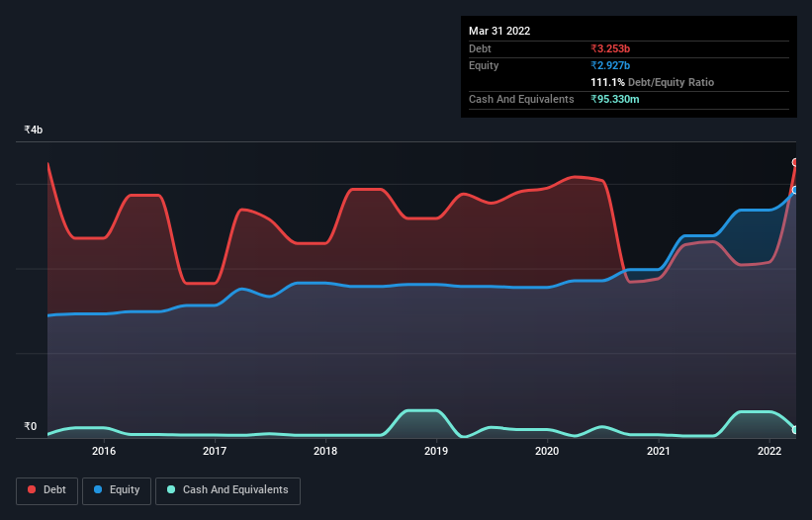Click Cash And Equivalents label in tooltip
The width and height of the screenshot is (812, 520).
point(521,99)
